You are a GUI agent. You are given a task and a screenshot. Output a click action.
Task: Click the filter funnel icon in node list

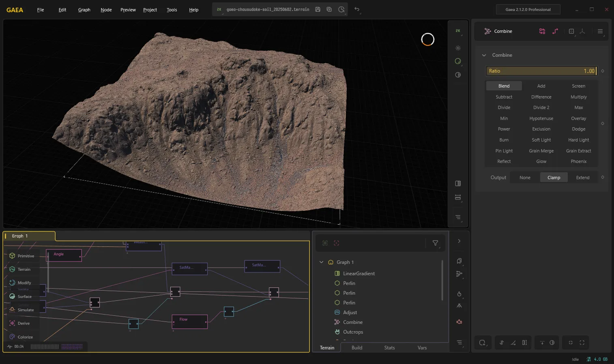[x=435, y=243]
